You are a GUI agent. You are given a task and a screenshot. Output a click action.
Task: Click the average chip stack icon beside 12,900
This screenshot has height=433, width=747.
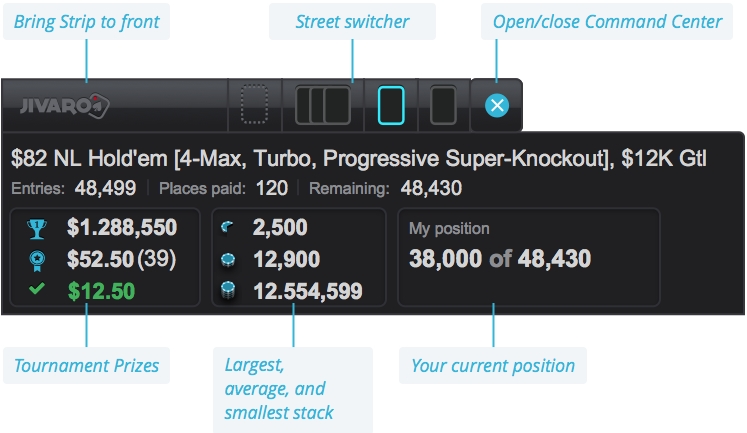coord(228,260)
